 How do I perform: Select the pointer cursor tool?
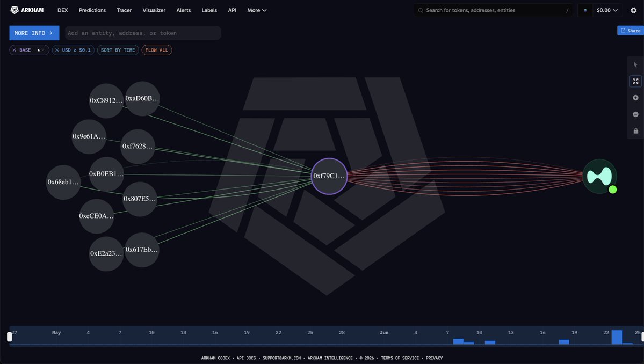(635, 65)
